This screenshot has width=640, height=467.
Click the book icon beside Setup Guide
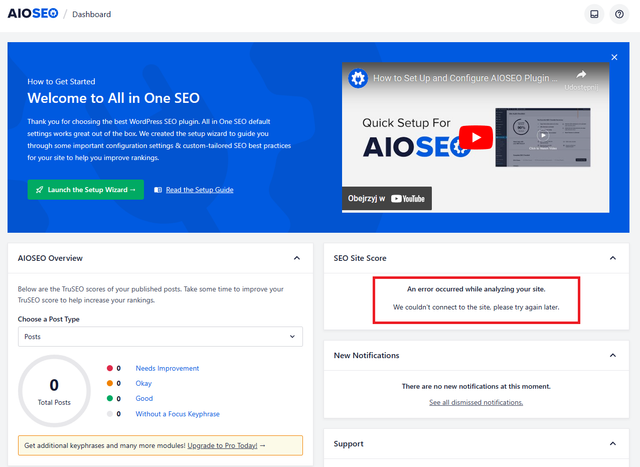point(158,190)
